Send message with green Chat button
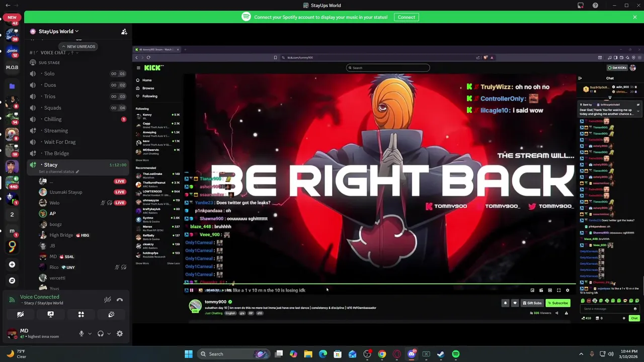Image resolution: width=644 pixels, height=362 pixels. tap(634, 318)
